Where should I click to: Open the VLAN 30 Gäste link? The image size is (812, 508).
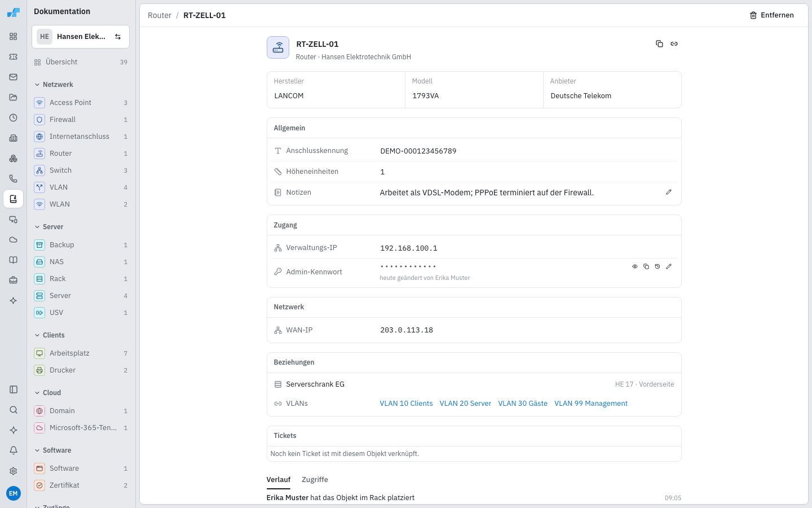523,404
